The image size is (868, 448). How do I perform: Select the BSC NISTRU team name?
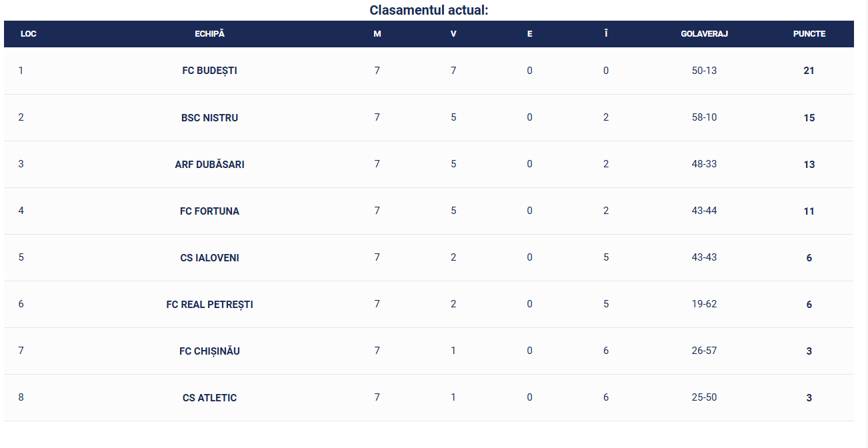click(209, 117)
